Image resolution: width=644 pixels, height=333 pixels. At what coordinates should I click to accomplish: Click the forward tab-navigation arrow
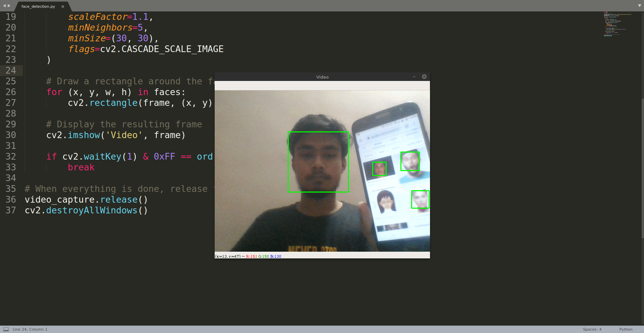[x=8, y=6]
